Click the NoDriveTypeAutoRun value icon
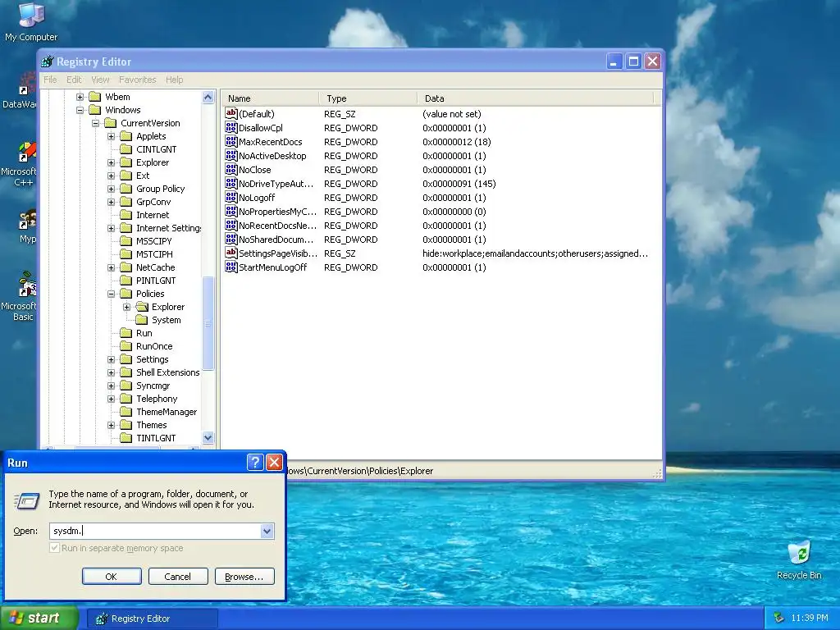Screen dimensions: 840x630 (231, 183)
